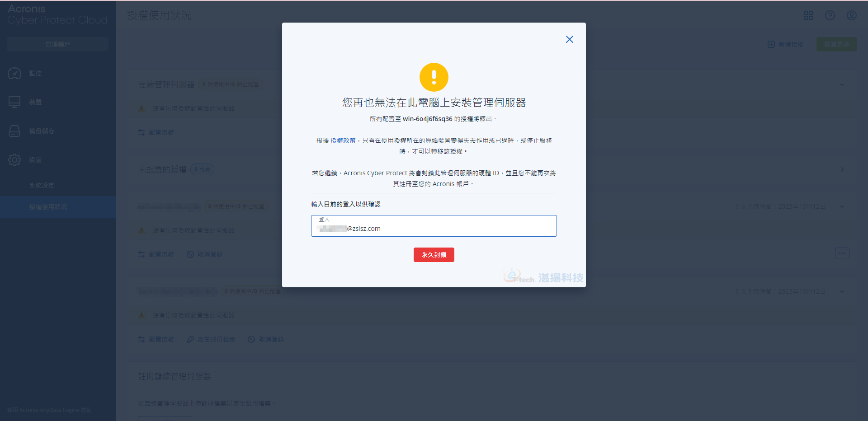
Task: Click the 裝置 monitor icon in the sidebar
Action: pyautogui.click(x=14, y=102)
